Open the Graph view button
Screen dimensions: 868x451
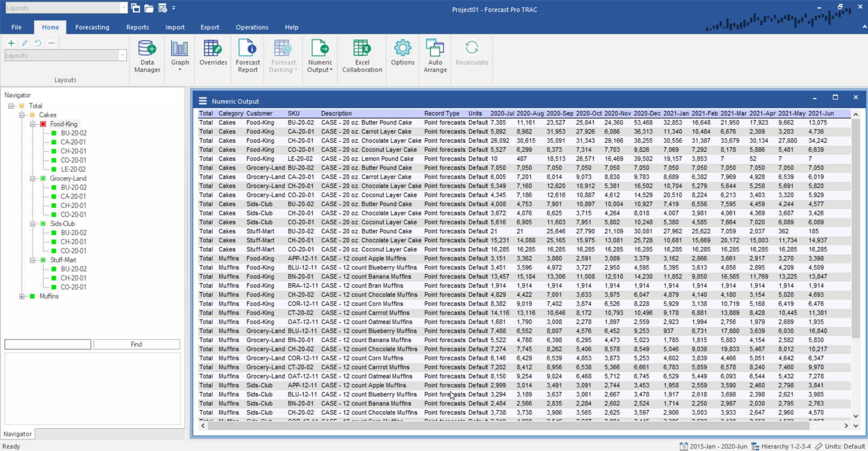point(180,56)
